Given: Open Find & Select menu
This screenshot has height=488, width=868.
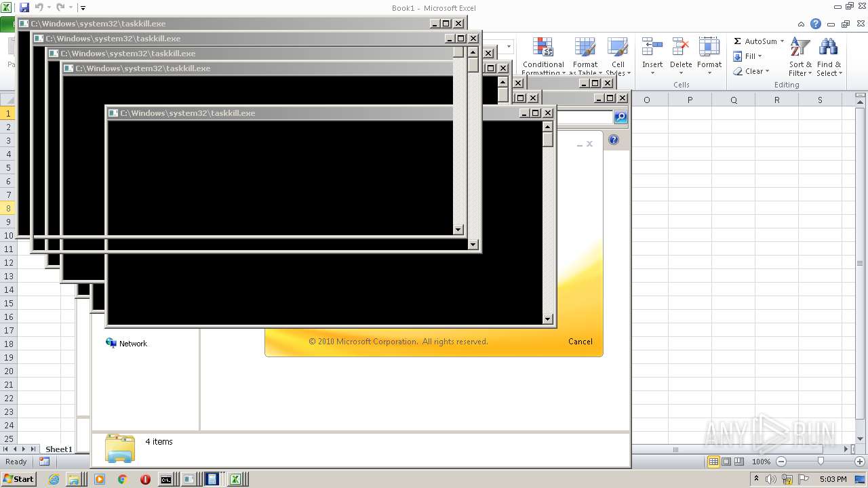Looking at the screenshot, I should (x=829, y=57).
